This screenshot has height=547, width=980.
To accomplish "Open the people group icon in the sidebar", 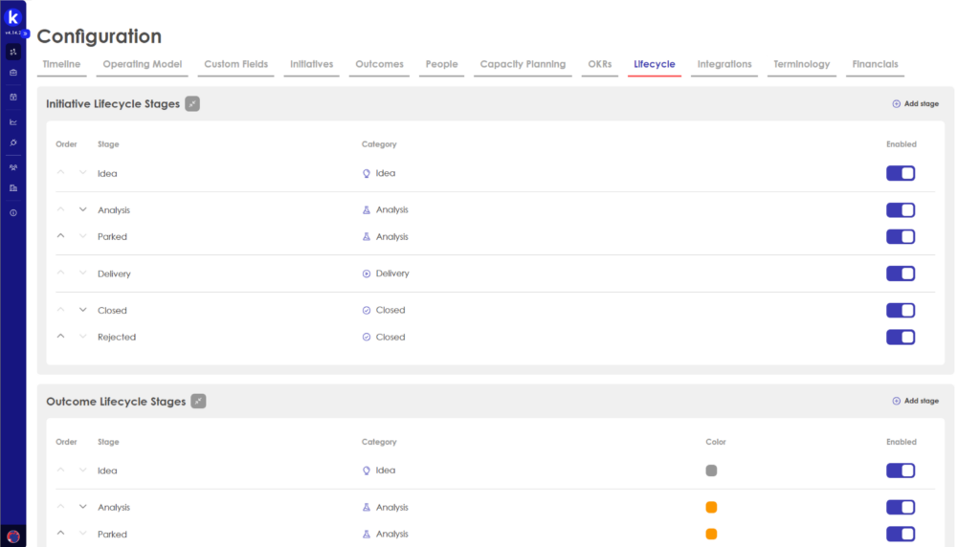I will coord(13,167).
